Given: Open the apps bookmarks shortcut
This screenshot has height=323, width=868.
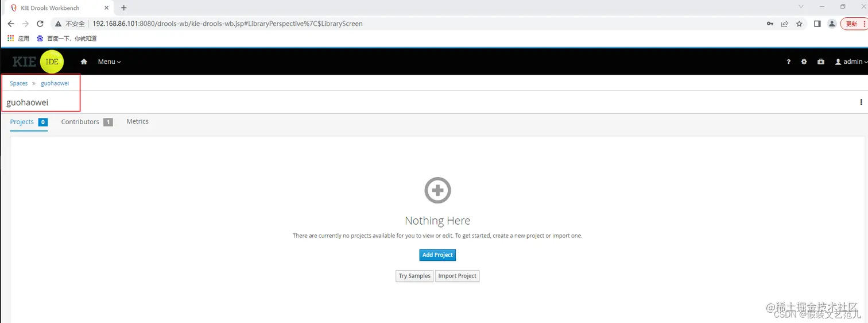Looking at the screenshot, I should (18, 39).
